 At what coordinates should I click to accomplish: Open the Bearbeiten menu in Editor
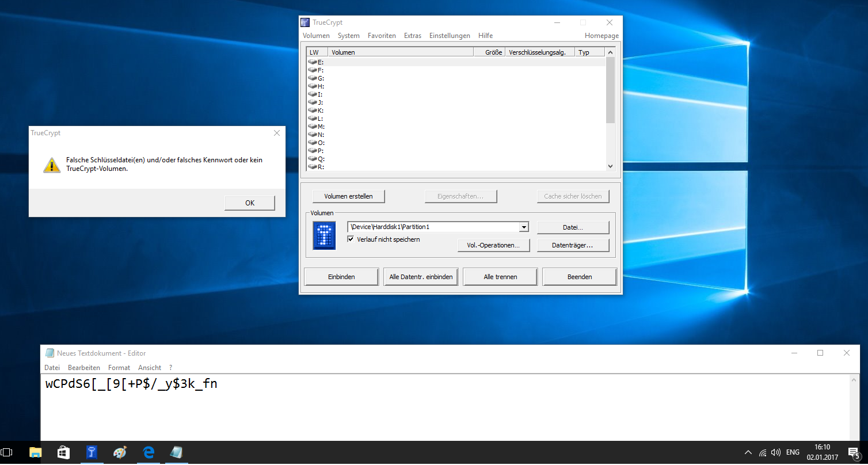(x=84, y=367)
